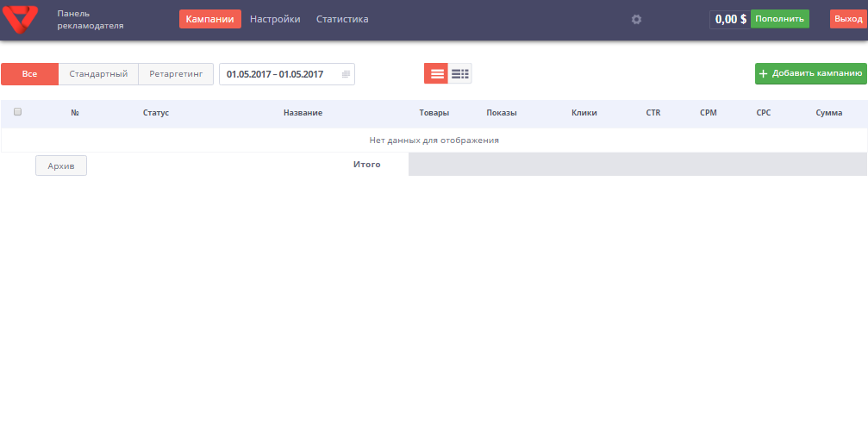The width and height of the screenshot is (868, 431).
Task: Sort by the Показы column header
Action: coord(502,113)
